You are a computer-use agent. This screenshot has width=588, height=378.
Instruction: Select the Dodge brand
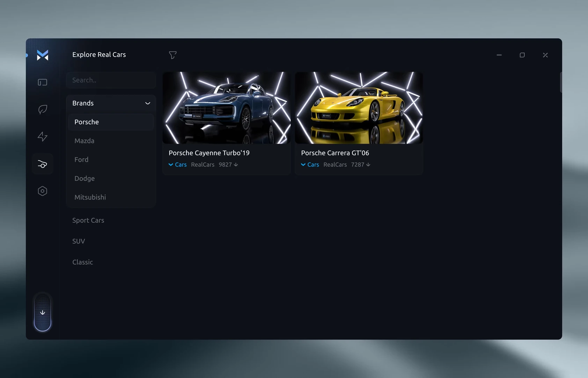[111, 179]
